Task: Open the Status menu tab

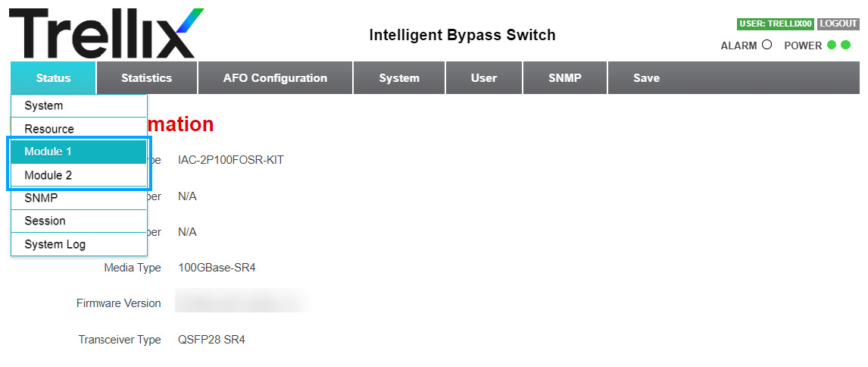Action: click(53, 77)
